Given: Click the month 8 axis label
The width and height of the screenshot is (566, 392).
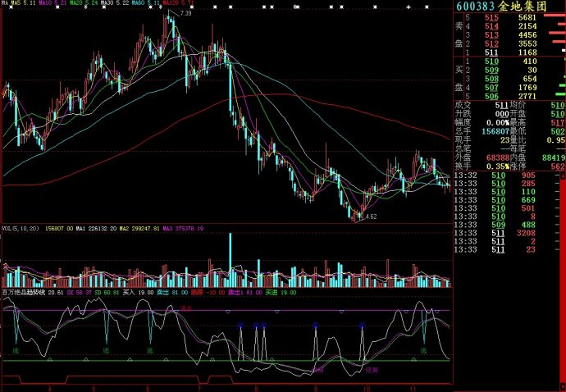Looking at the screenshot, I should point(256,389).
